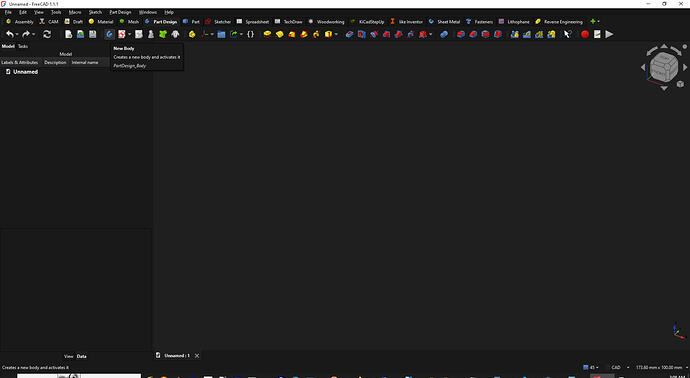The image size is (690, 378).
Task: Click the Internal name column header
Action: [85, 62]
